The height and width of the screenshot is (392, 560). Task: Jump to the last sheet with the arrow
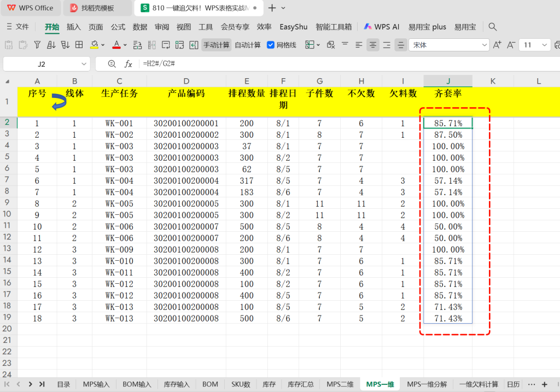(x=42, y=384)
